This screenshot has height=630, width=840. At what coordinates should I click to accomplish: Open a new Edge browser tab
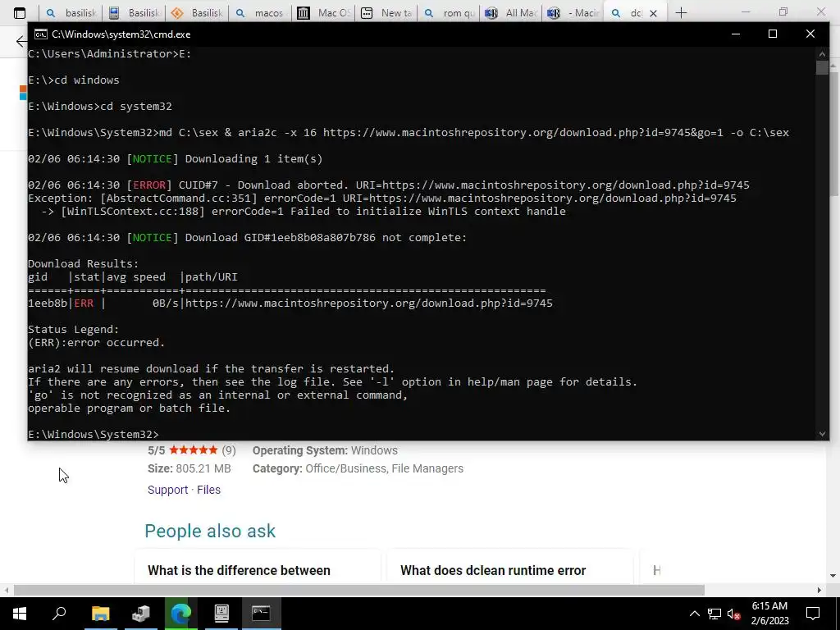pos(681,13)
